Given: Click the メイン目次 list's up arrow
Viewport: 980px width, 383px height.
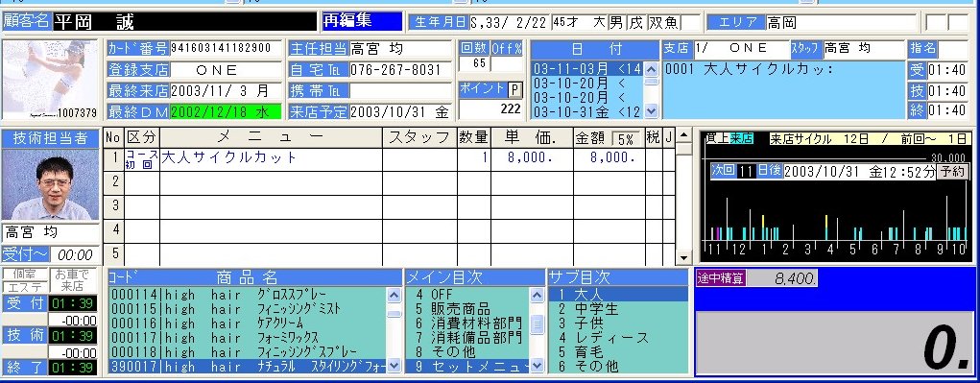Looking at the screenshot, I should 537,295.
